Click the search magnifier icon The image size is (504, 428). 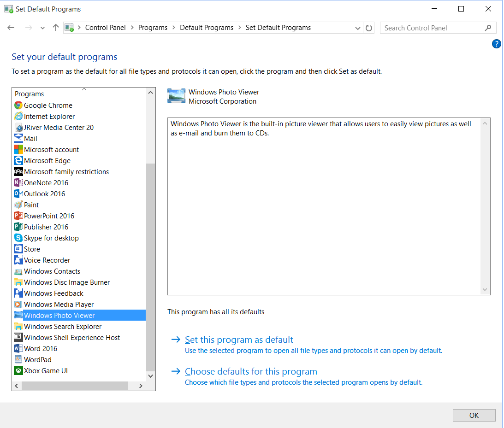click(488, 28)
